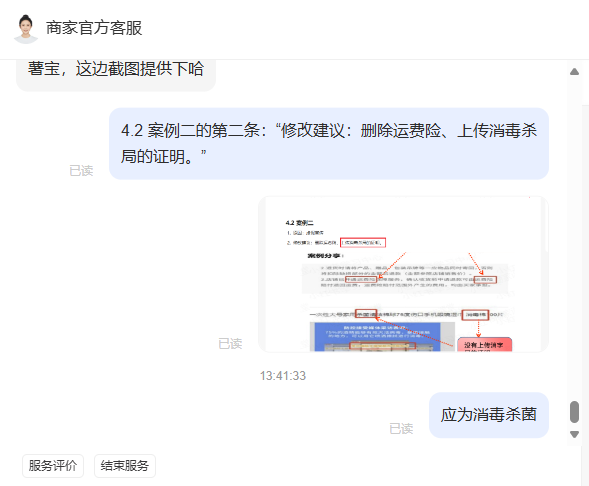This screenshot has height=486, width=589.
Task: Click 已读 status beside 应为消毒杀菌 message
Action: (x=401, y=429)
